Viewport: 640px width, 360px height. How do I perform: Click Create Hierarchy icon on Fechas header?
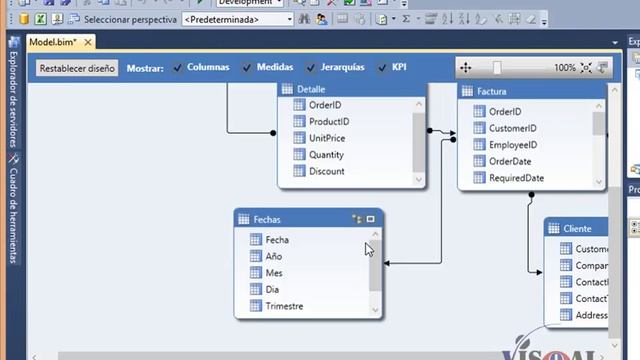pos(357,219)
